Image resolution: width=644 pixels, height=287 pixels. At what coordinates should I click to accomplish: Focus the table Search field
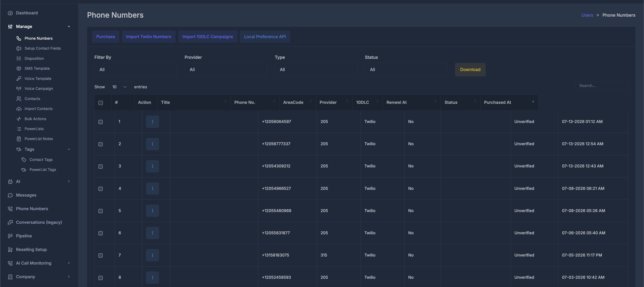point(601,85)
